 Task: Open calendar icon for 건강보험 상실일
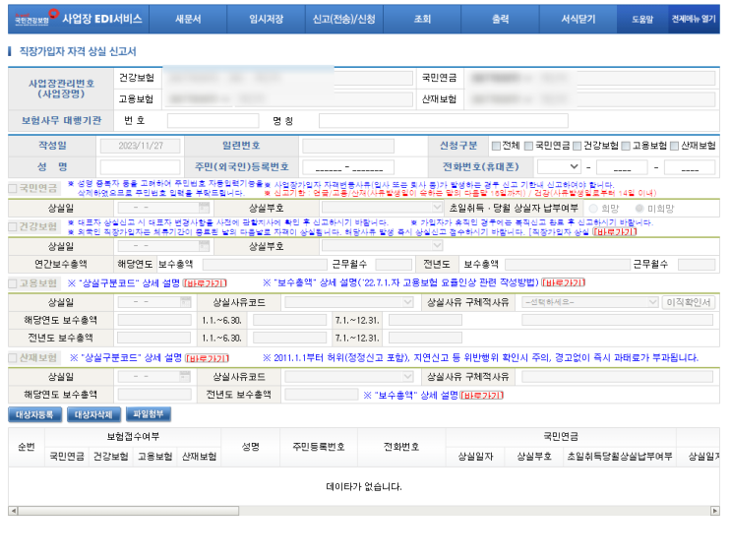pyautogui.click(x=204, y=246)
